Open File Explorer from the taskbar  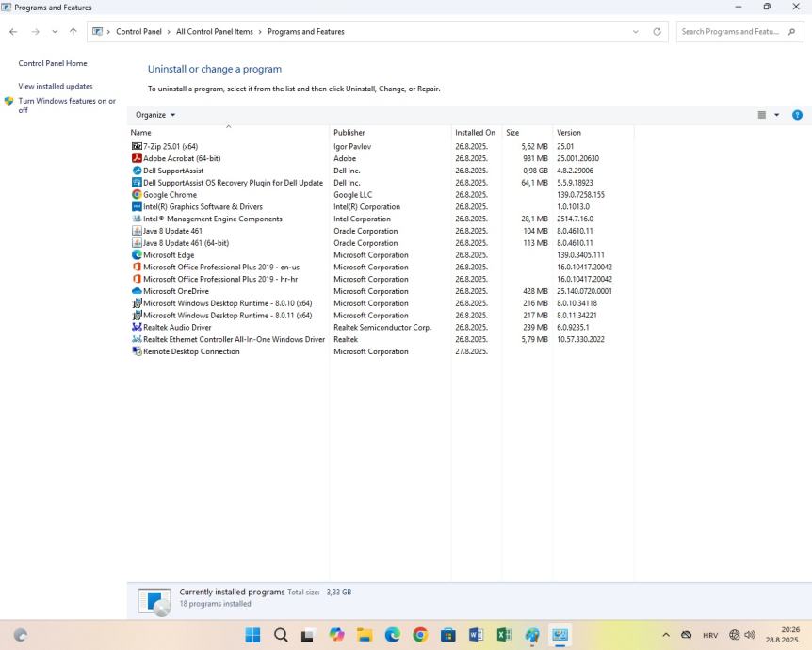[365, 635]
